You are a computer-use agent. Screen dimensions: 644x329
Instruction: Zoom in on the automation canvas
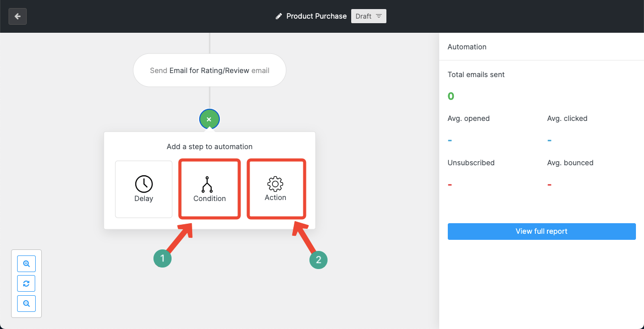pos(26,264)
